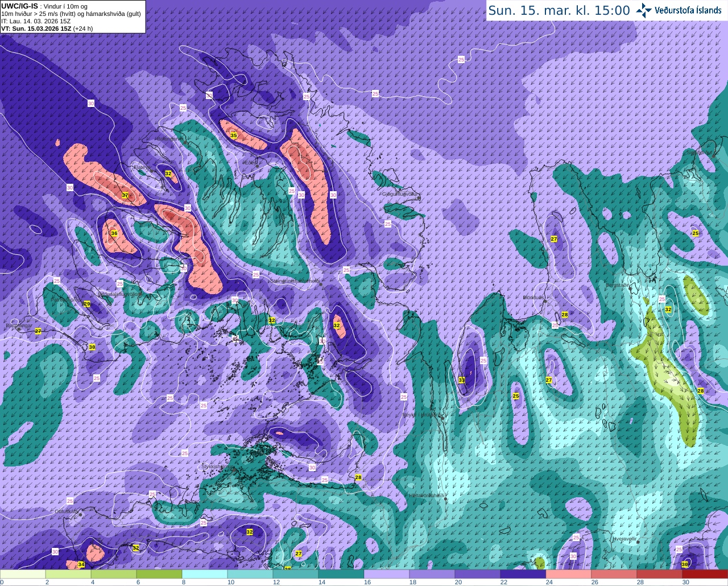
Task: Click the Bergstaðir station label
Action: 618,285
